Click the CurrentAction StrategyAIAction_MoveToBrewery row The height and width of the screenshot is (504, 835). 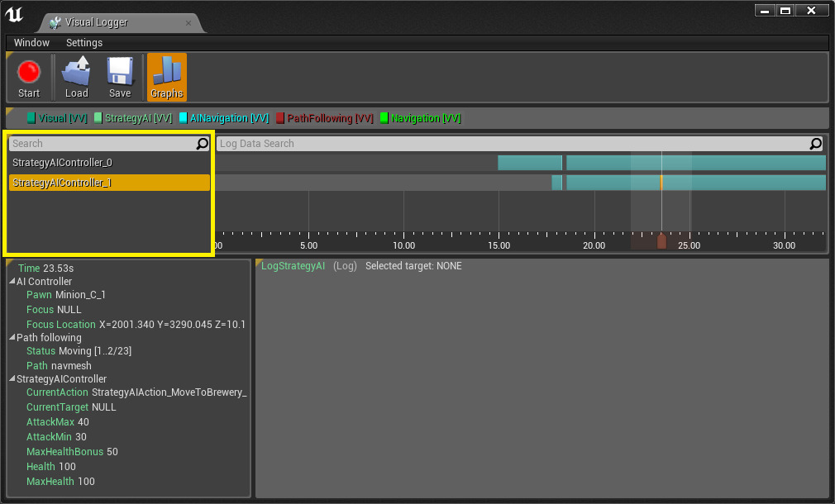(x=136, y=392)
